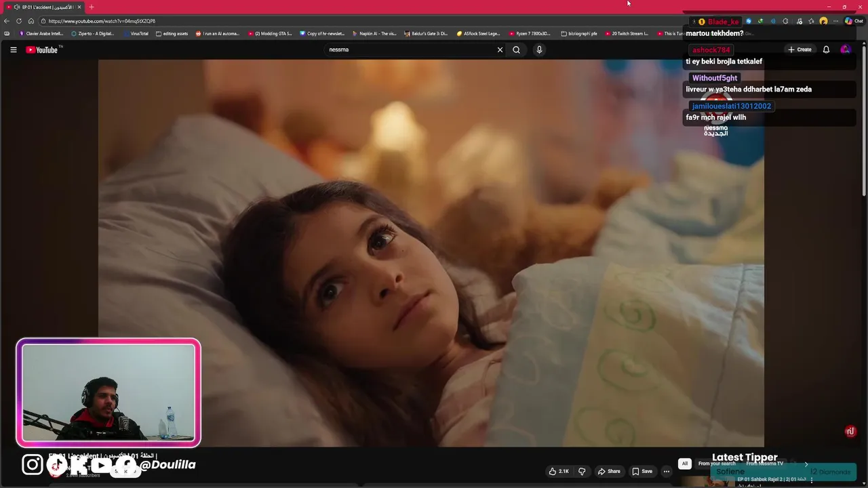Open the browser settings ellipsis menu
Screen dimensions: 868x488
pos(835,21)
